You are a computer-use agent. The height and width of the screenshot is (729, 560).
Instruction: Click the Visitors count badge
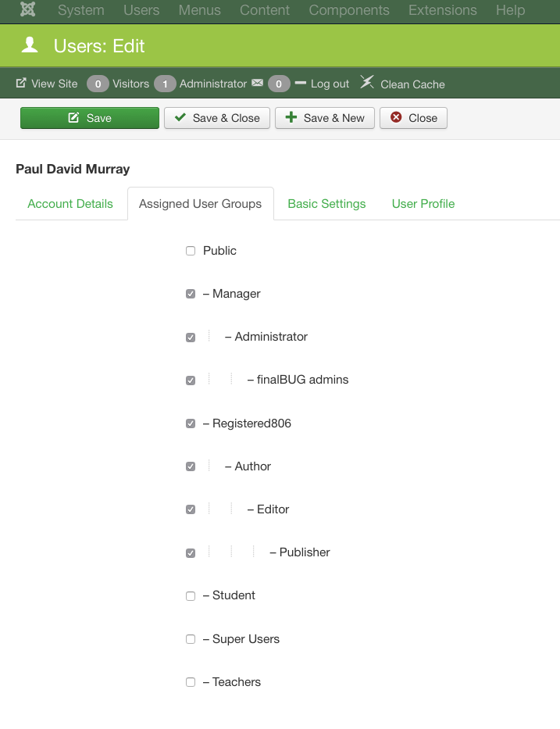click(98, 84)
